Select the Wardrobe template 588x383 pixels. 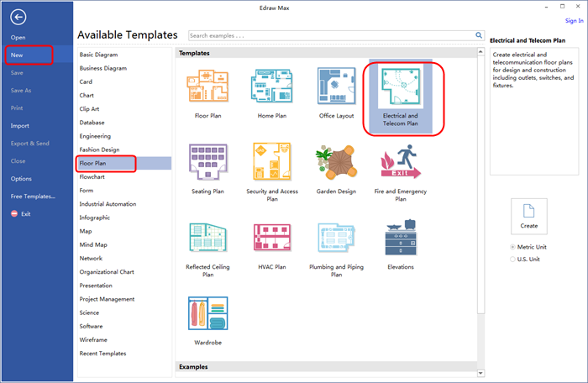[207, 313]
